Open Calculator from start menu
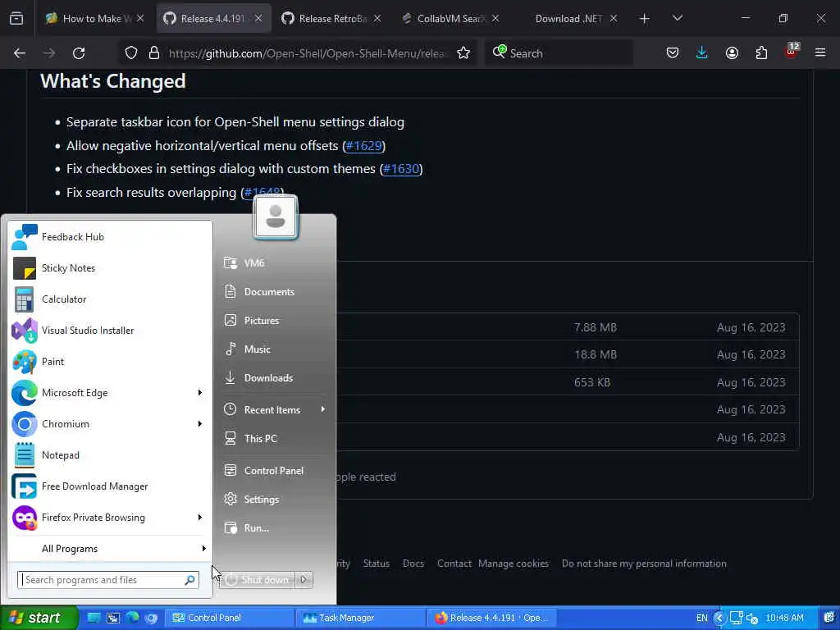This screenshot has width=840, height=630. (110, 299)
